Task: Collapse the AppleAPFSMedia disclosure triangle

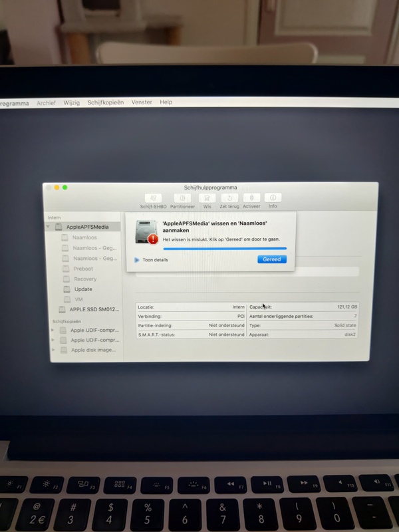Action: click(x=48, y=226)
